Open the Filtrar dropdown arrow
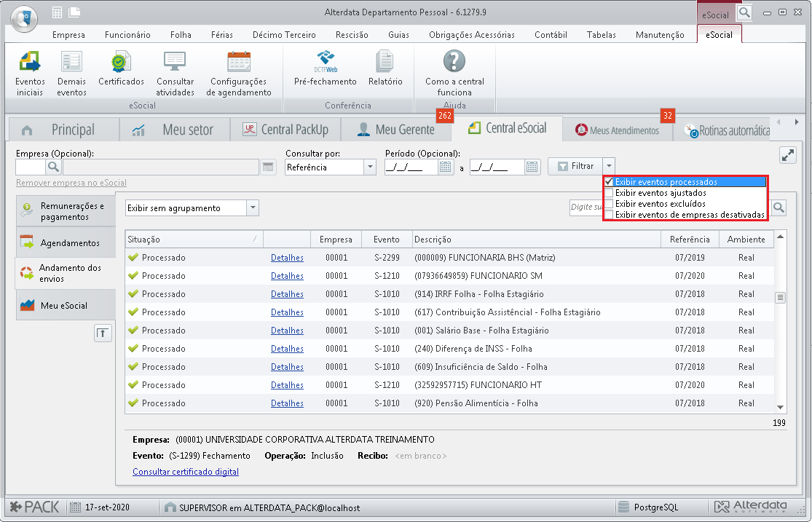The image size is (812, 522). click(609, 166)
